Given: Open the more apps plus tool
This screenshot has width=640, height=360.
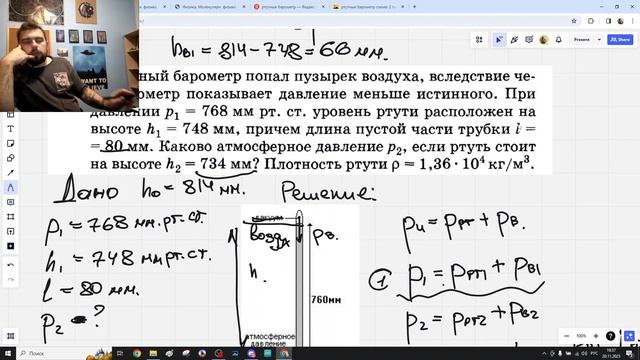Looking at the screenshot, I should (x=11, y=246).
